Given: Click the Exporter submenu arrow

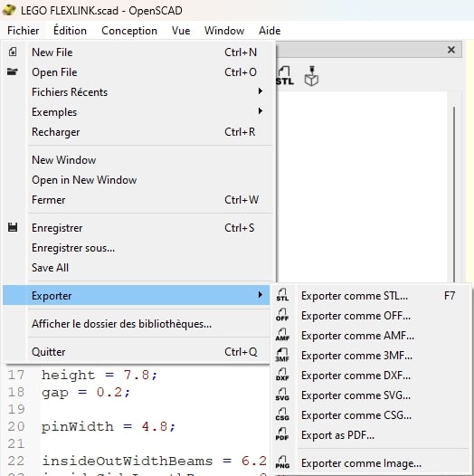Looking at the screenshot, I should click(260, 295).
